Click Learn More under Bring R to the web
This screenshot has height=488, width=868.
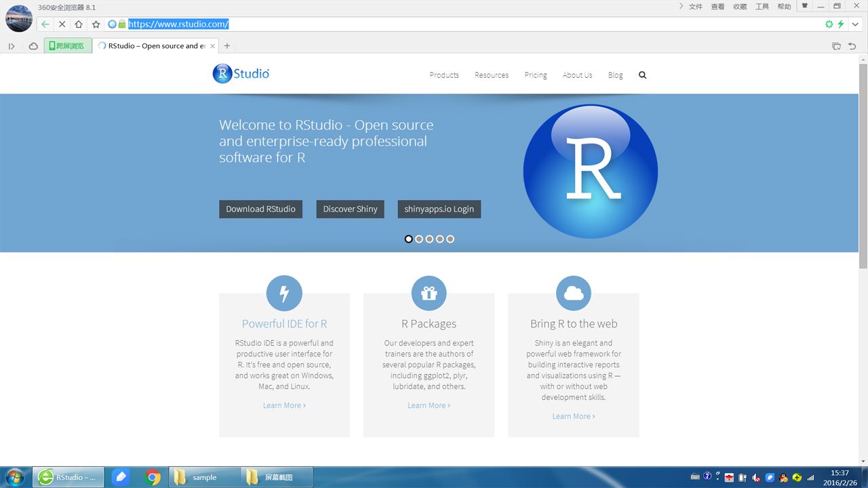pos(574,416)
